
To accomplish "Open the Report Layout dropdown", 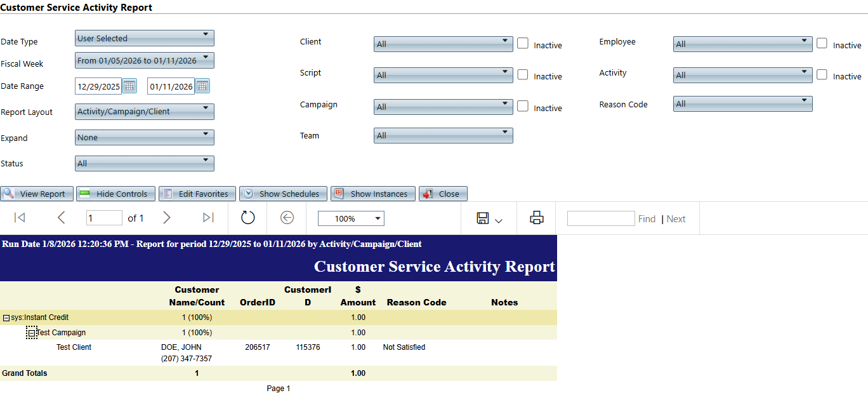I will tap(145, 112).
